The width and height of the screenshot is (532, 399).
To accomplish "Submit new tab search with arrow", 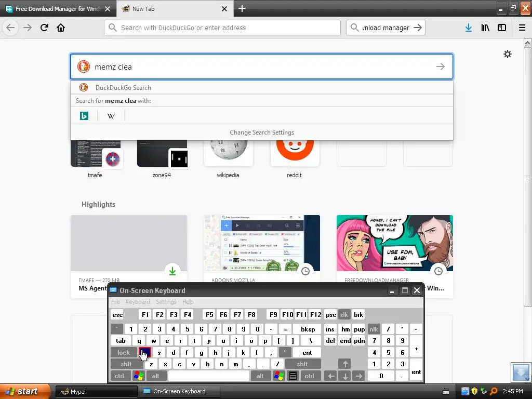I will [441, 66].
